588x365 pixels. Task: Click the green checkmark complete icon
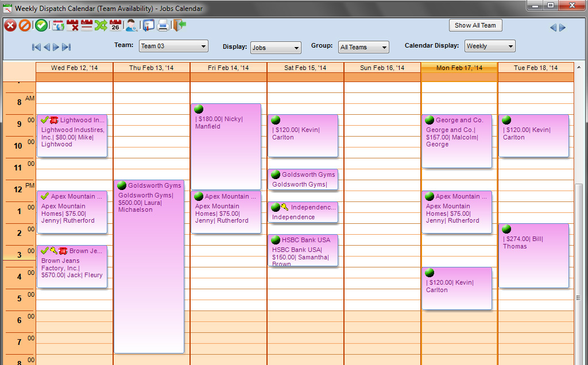41,25
